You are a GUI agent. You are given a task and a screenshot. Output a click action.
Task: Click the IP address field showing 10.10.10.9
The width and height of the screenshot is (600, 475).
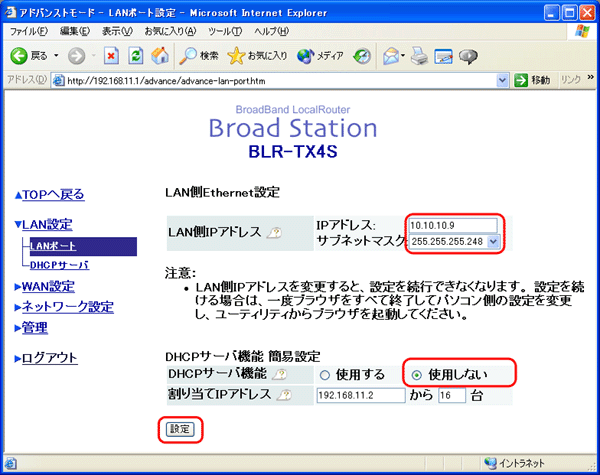pos(453,225)
